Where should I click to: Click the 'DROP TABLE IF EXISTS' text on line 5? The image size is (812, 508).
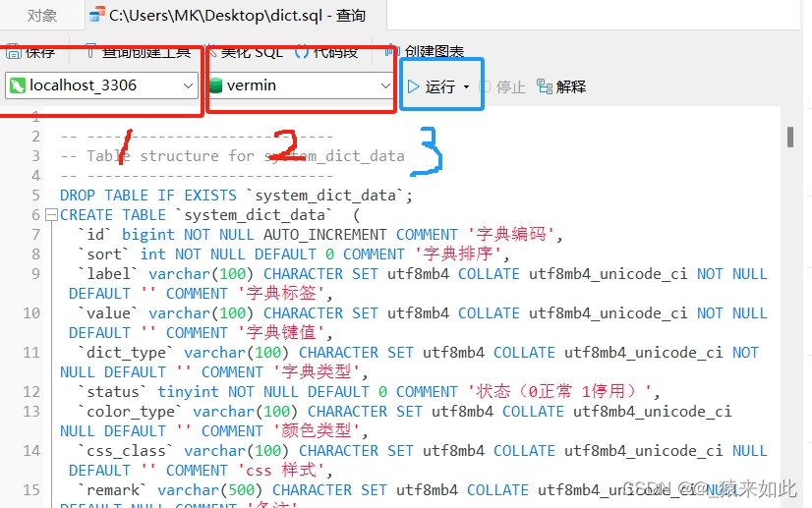pos(148,196)
